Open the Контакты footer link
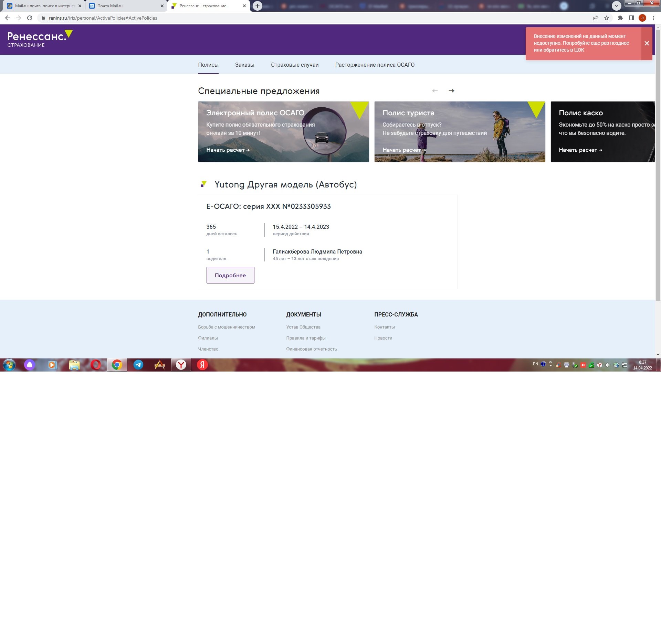The height and width of the screenshot is (644, 661). coord(385,327)
